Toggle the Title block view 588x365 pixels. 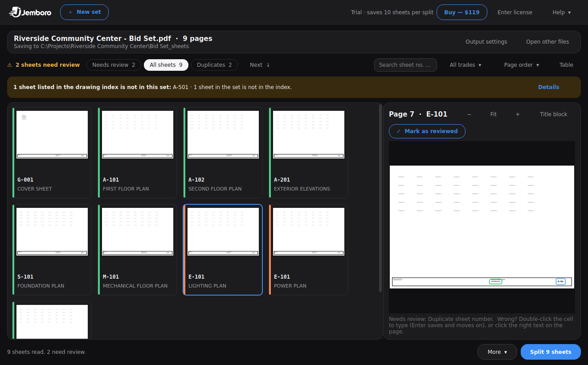coord(554,114)
